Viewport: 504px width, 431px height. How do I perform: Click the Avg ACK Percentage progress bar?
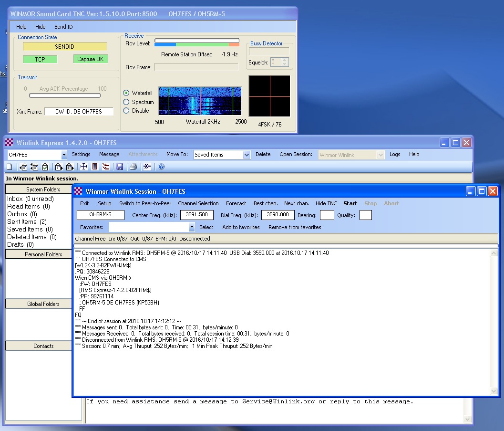point(64,95)
